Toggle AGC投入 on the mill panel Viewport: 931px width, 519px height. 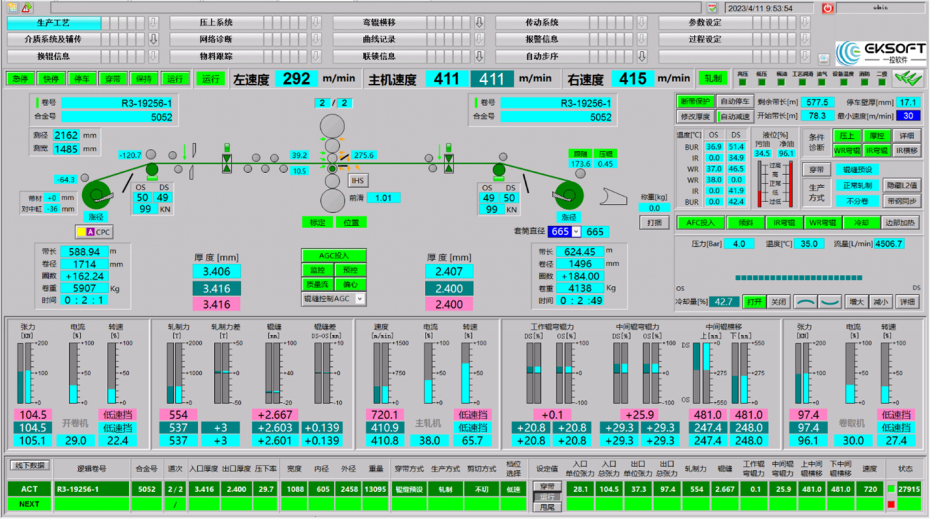(334, 255)
